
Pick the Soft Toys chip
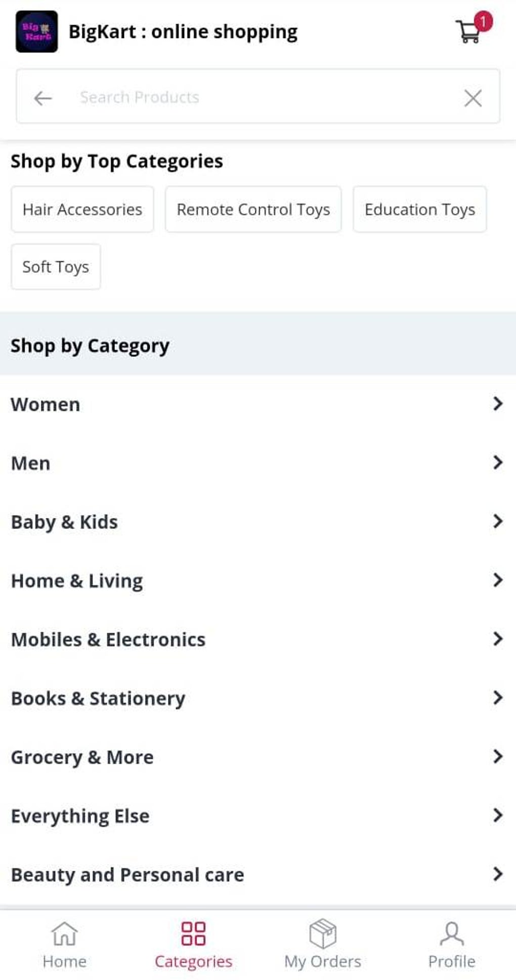(x=56, y=267)
